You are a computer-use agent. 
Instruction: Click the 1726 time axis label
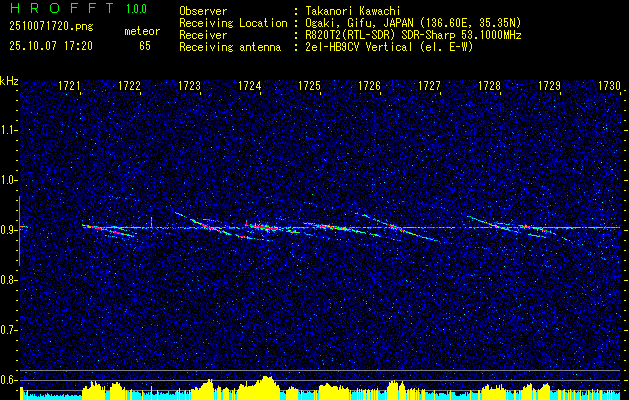tap(369, 86)
